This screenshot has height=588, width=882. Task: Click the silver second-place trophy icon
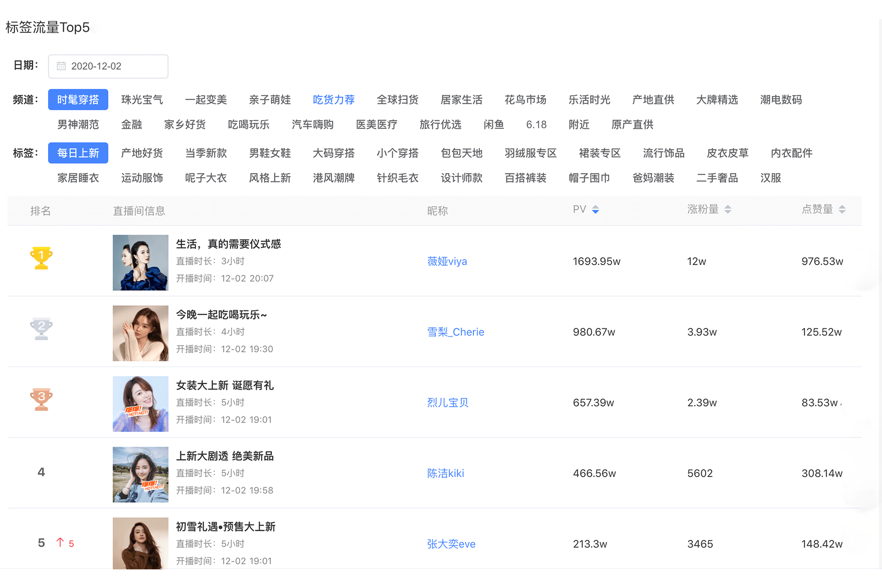(x=41, y=329)
